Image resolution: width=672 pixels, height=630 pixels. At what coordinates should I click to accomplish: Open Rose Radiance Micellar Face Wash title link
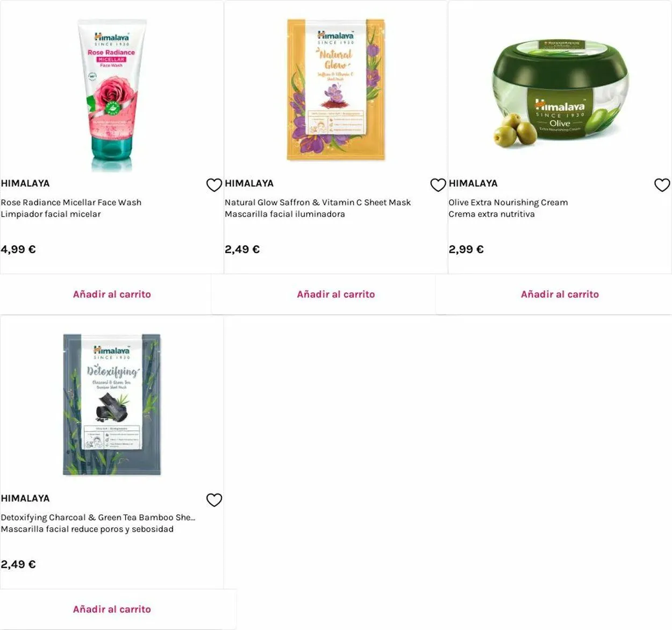coord(71,202)
